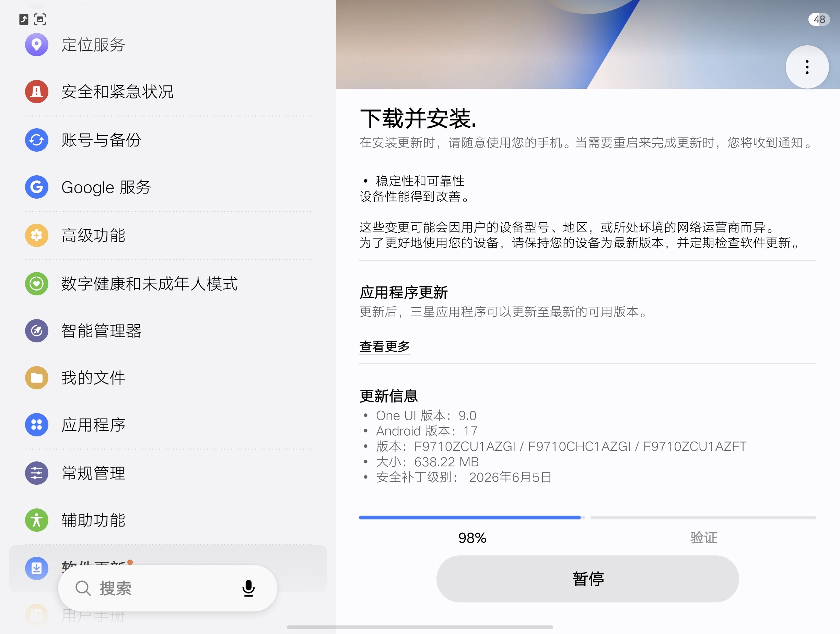Tap the 下载并安装 heading
The width and height of the screenshot is (840, 634).
(x=418, y=118)
